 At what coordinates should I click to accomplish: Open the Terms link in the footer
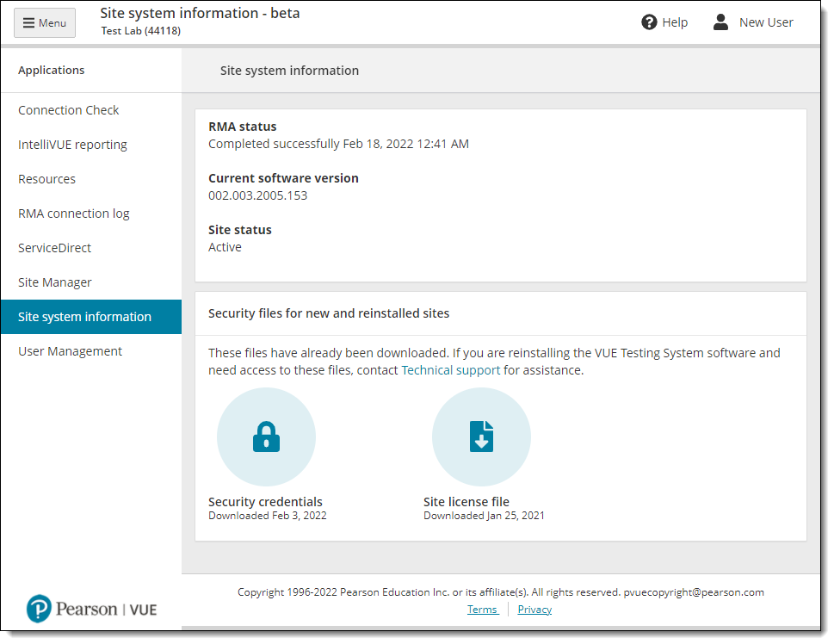coord(483,610)
